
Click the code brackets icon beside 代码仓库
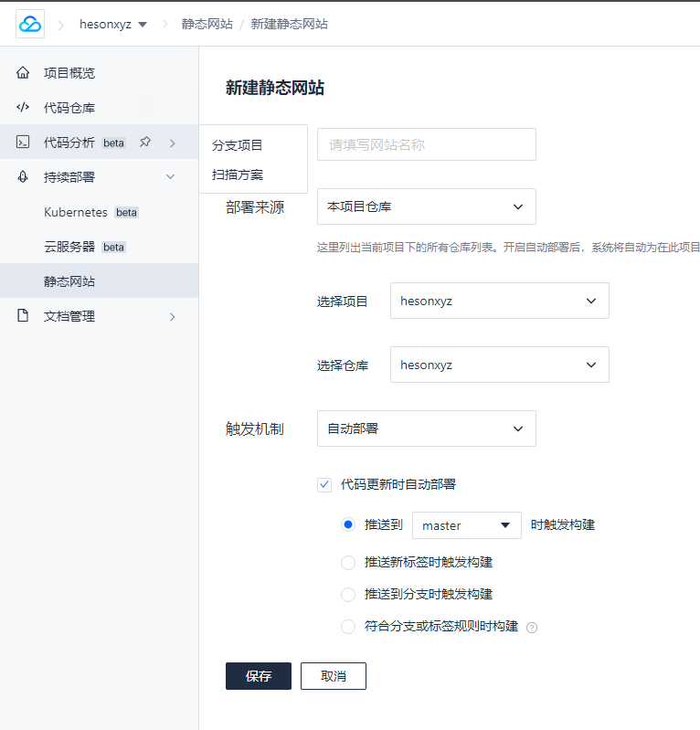[23, 108]
